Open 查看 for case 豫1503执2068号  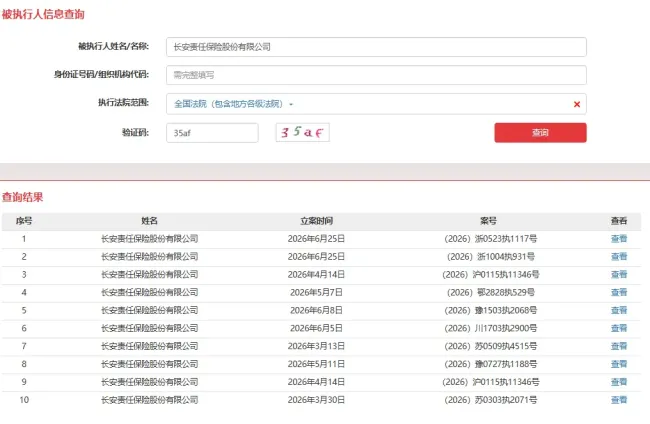coord(619,310)
